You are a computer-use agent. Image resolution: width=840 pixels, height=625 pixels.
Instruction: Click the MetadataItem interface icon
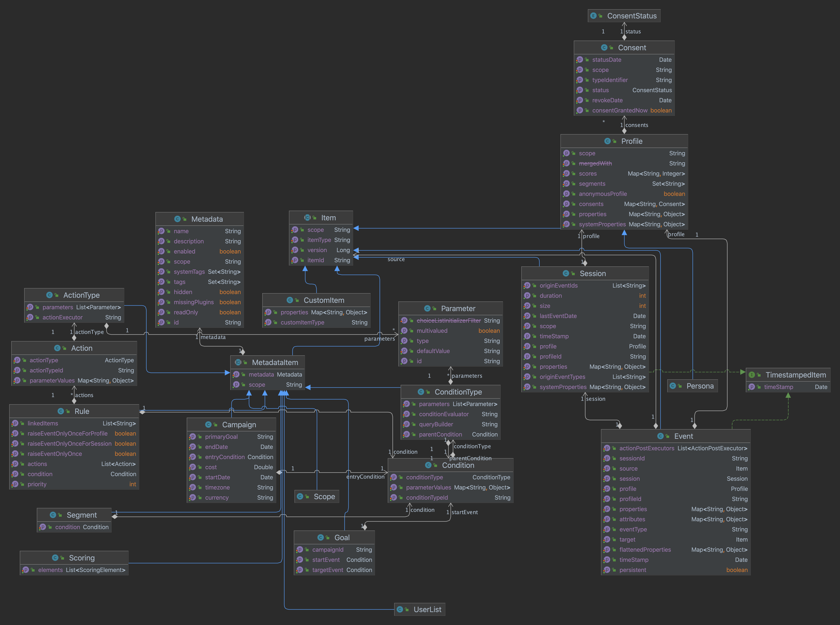[239, 362]
